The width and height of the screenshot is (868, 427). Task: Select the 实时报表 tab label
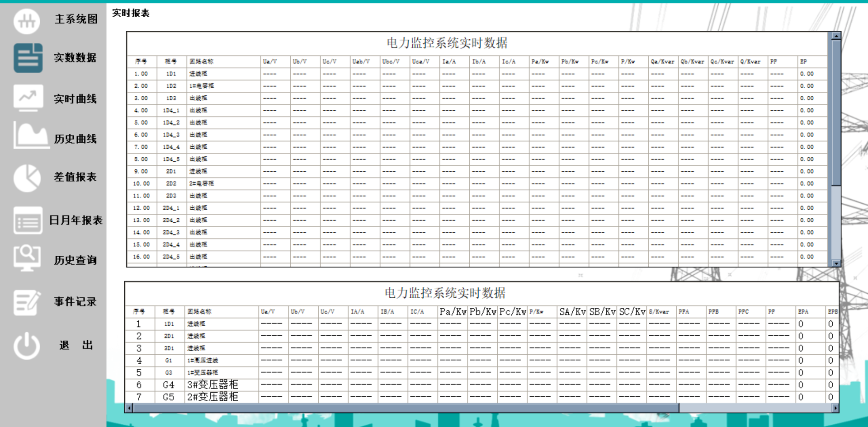coord(131,13)
